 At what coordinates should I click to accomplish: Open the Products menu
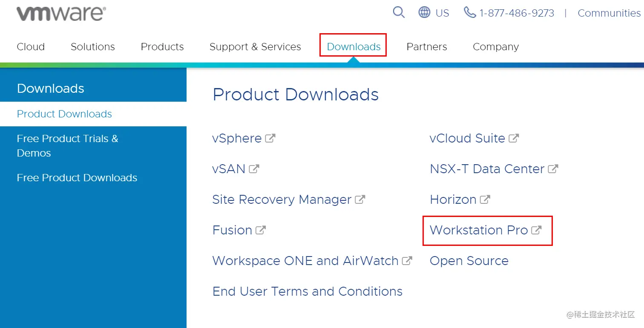coord(162,46)
